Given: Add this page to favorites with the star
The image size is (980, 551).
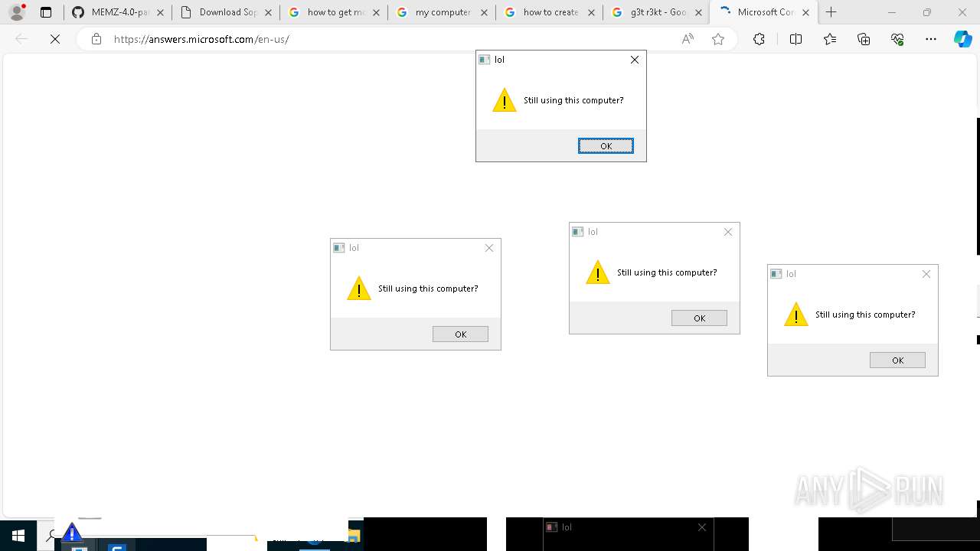Looking at the screenshot, I should pyautogui.click(x=718, y=39).
